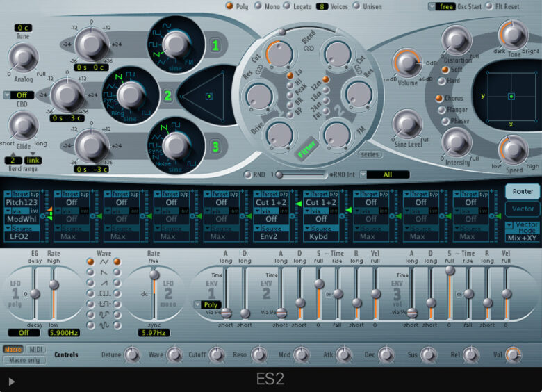Select Hard distortion type
542x392 pixels.
pyautogui.click(x=442, y=81)
